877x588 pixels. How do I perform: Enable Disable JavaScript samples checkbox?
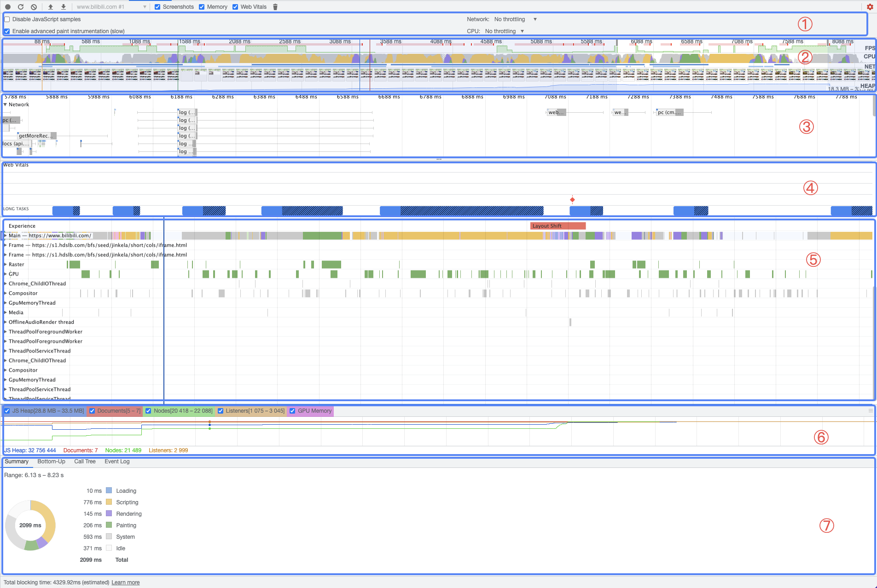coord(7,19)
